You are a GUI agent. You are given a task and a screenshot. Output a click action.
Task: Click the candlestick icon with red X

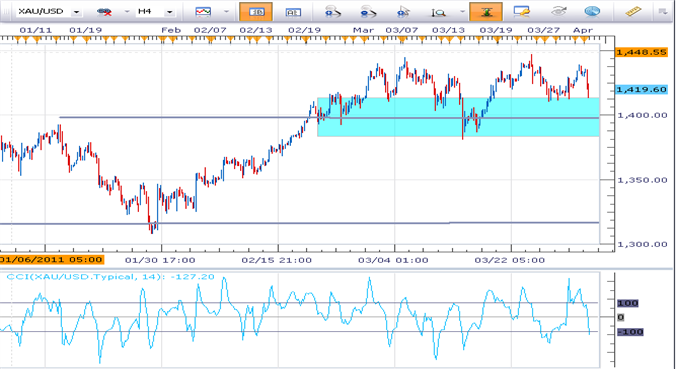point(104,12)
